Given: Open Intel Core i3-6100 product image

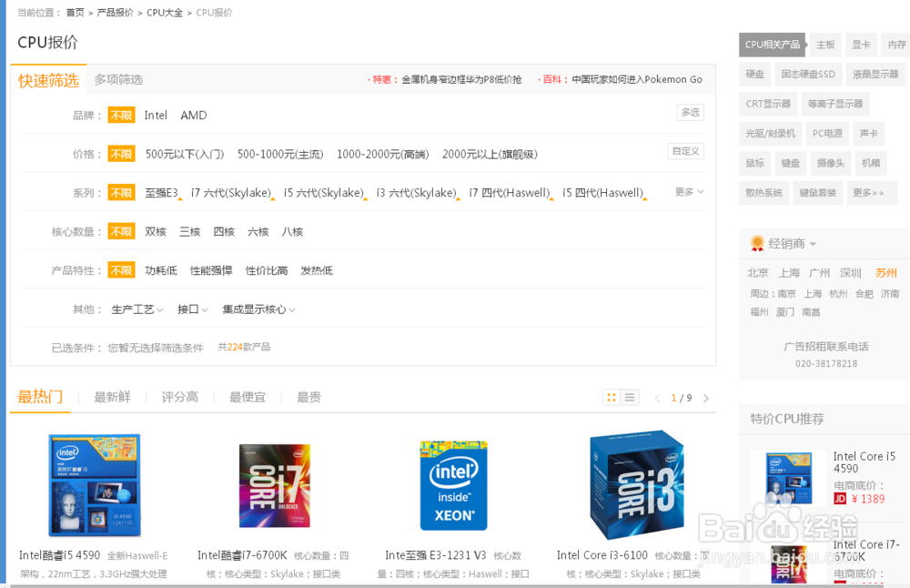Looking at the screenshot, I should [x=637, y=485].
